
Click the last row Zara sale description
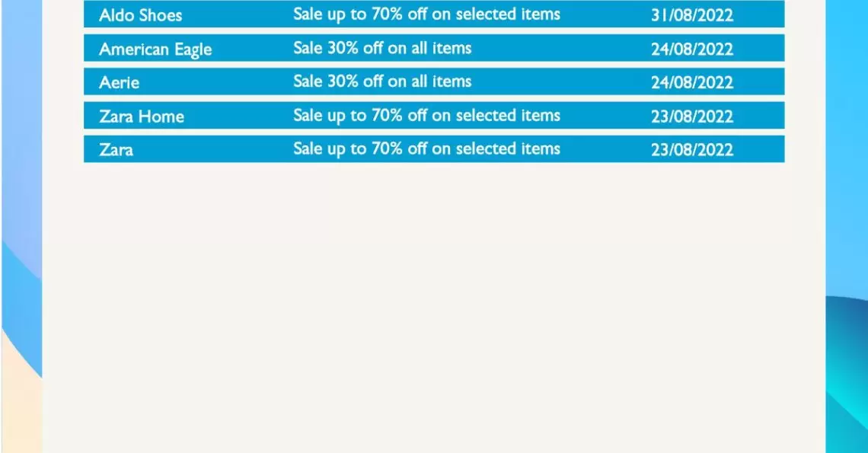tap(427, 149)
